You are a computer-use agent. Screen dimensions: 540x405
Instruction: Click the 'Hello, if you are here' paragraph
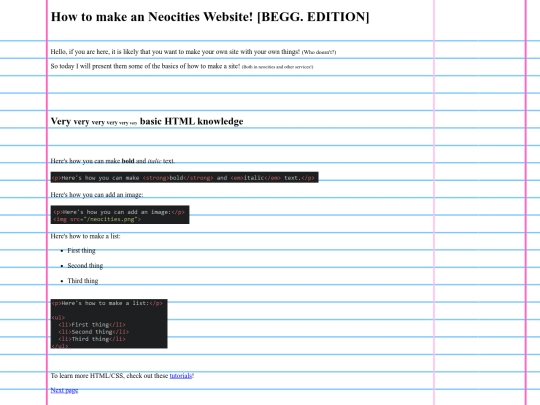(x=193, y=52)
